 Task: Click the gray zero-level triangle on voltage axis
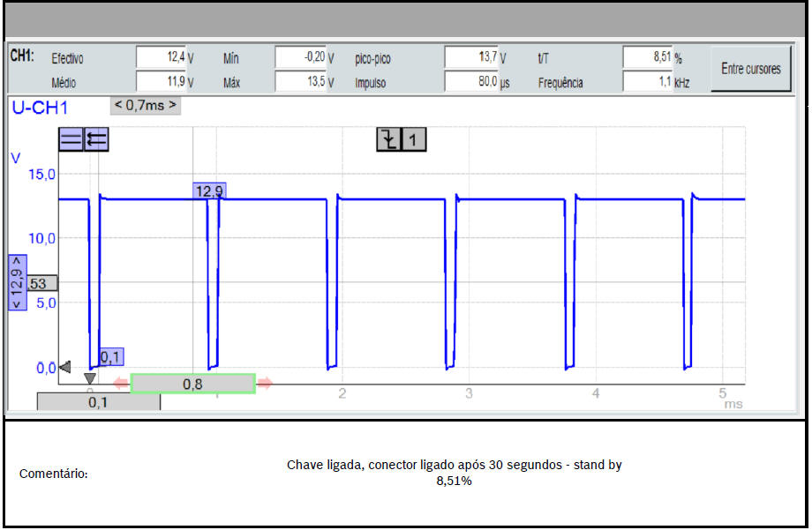coord(64,367)
